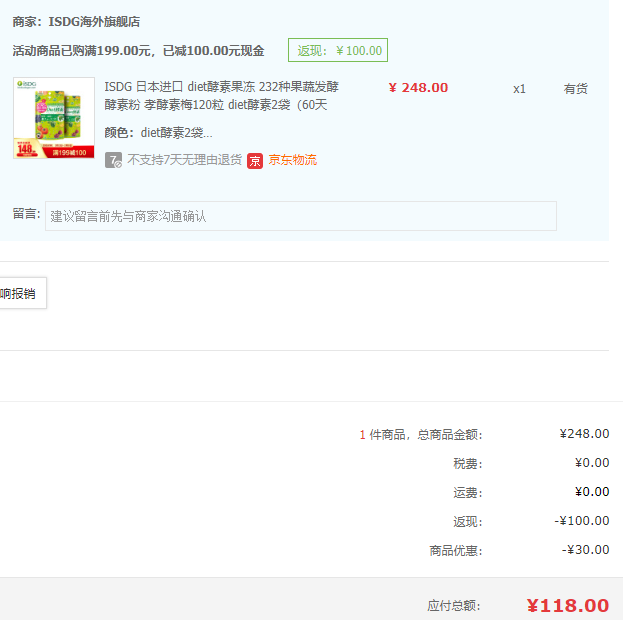Select the red ¥ 248.00 item price
623x620 pixels.
coord(418,87)
